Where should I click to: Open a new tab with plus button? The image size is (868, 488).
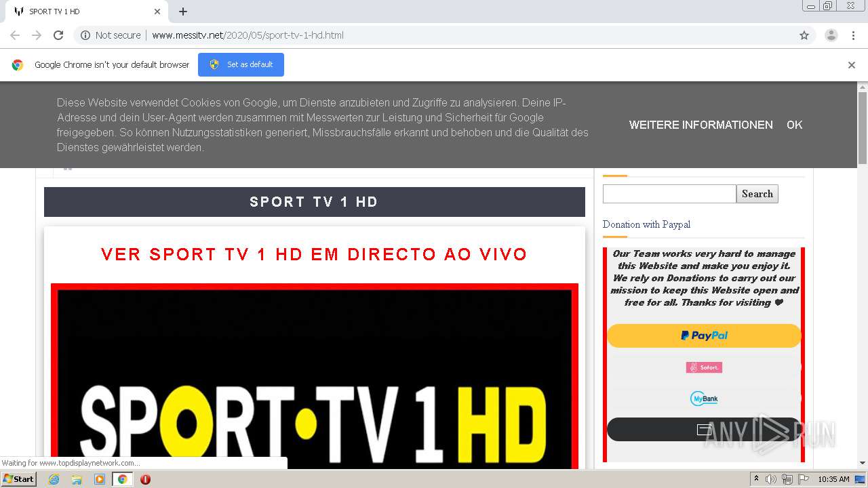coord(183,12)
